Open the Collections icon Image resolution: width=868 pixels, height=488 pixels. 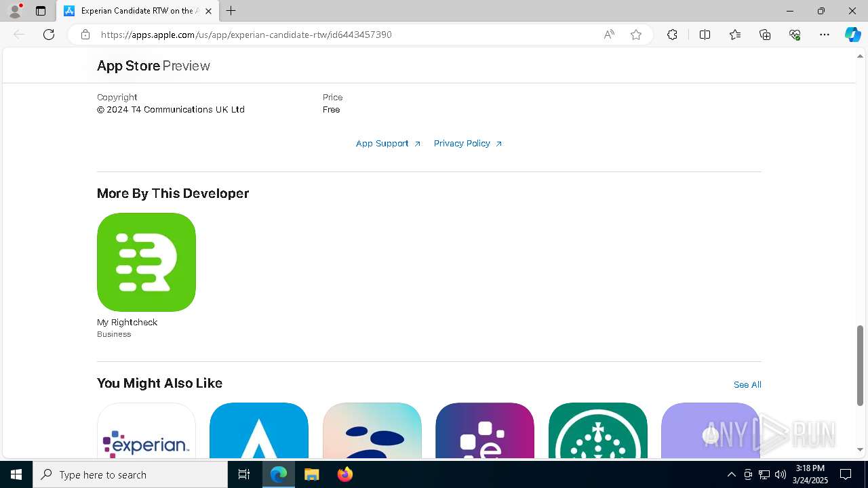pyautogui.click(x=765, y=35)
